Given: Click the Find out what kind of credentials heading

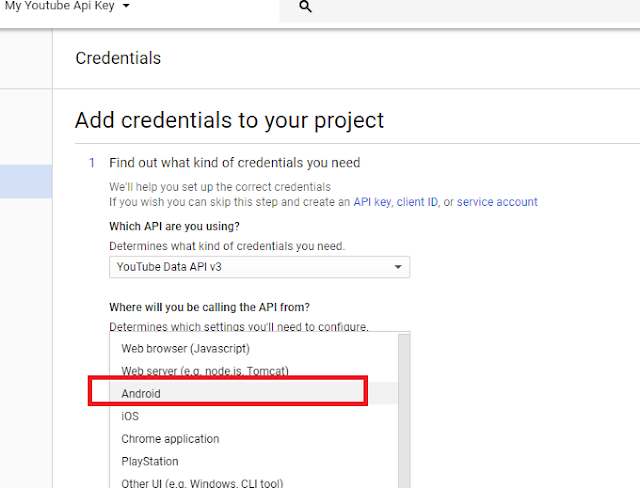Looking at the screenshot, I should (234, 162).
